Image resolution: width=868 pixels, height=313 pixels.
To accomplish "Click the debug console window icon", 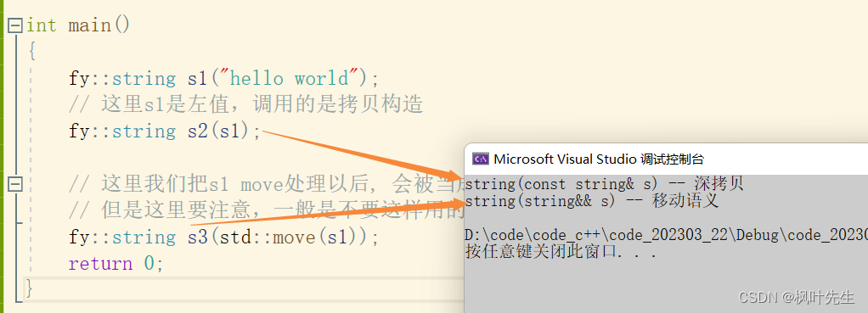I will (x=480, y=159).
